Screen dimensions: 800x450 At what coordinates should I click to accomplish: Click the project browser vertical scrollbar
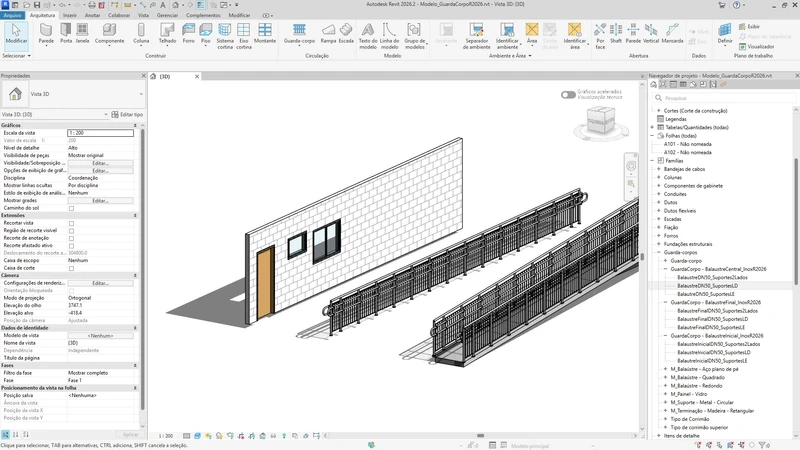click(x=796, y=221)
